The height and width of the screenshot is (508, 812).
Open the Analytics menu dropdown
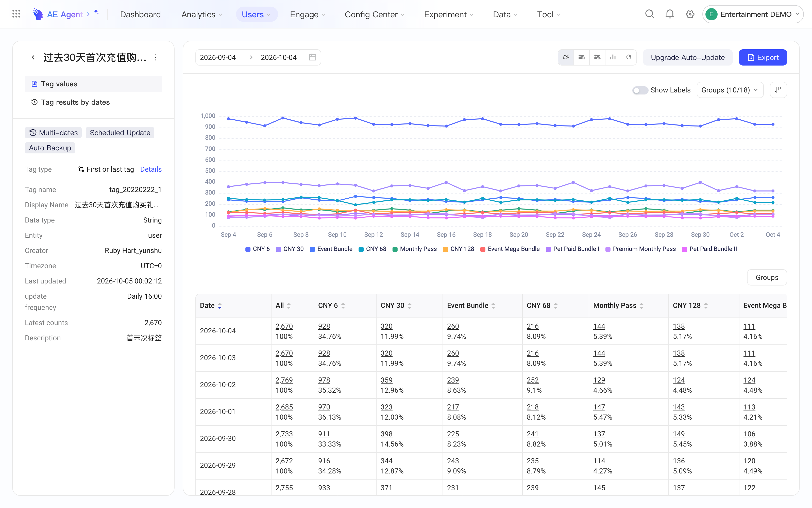202,14
